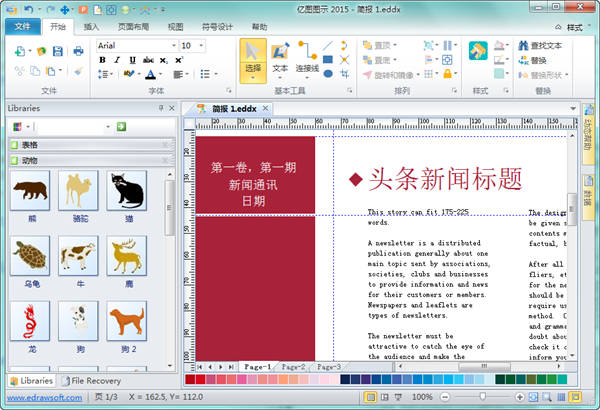Toggle Bold formatting
Image resolution: width=600 pixels, height=410 pixels.
(102, 60)
